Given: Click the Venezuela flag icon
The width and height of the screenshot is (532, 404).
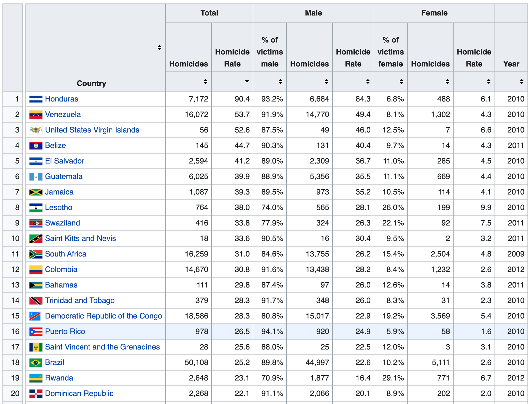Looking at the screenshot, I should point(36,115).
